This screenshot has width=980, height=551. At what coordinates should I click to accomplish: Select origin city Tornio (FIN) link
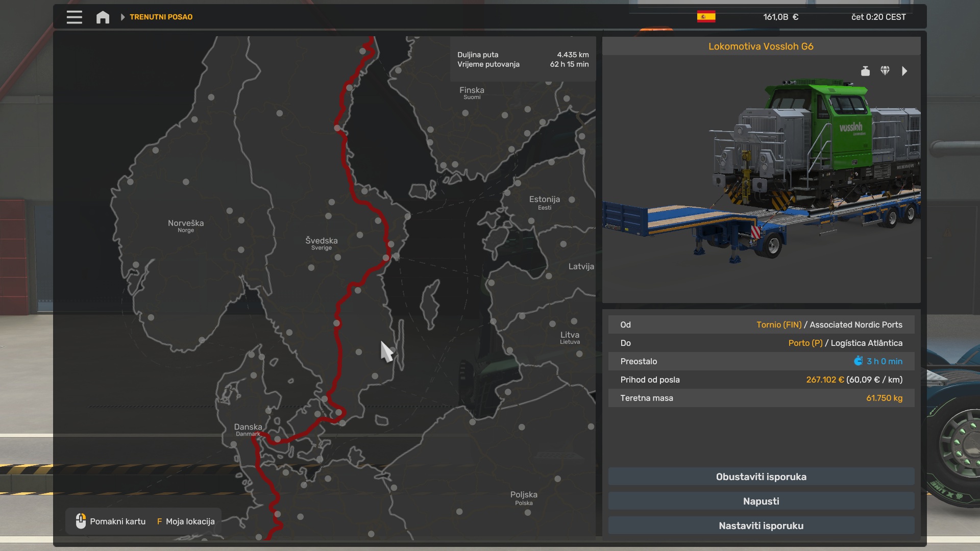click(779, 324)
